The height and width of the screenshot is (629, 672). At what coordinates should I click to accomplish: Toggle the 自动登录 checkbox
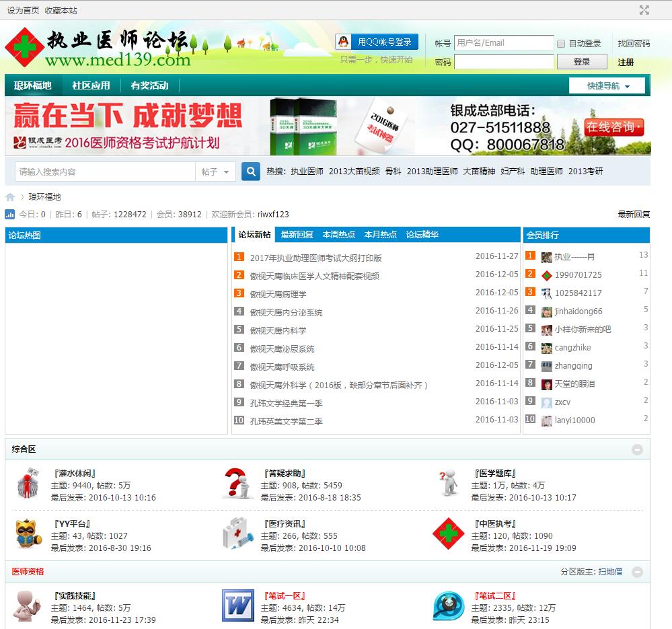560,44
